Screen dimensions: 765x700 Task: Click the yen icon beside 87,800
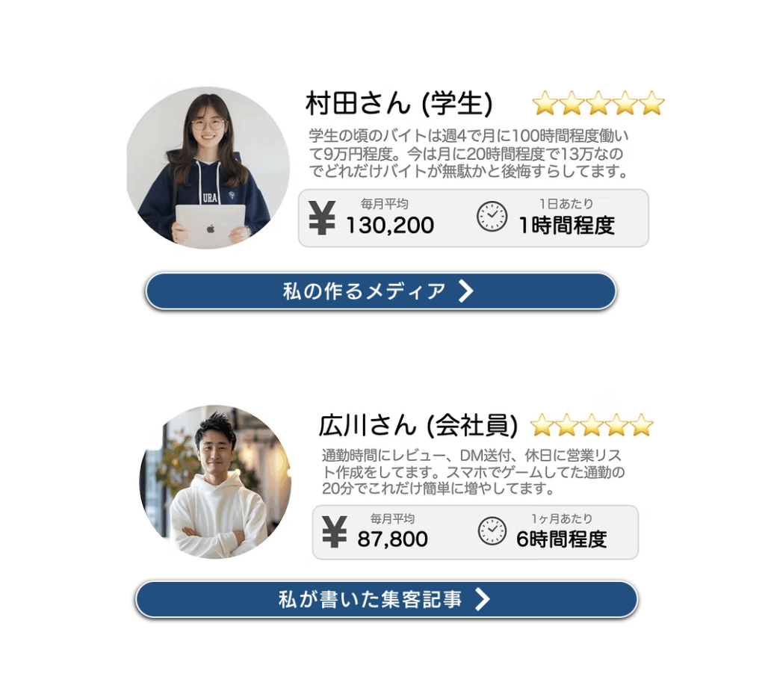335,532
